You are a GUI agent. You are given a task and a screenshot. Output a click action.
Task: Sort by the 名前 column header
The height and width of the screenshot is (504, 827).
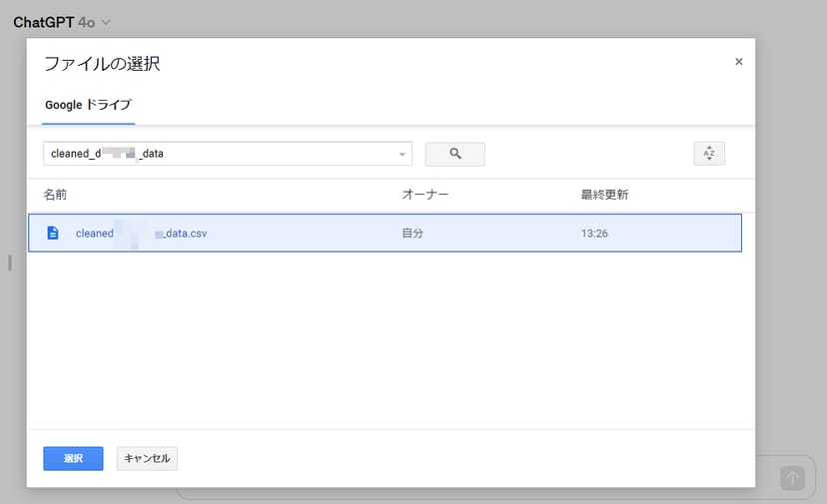coord(55,195)
